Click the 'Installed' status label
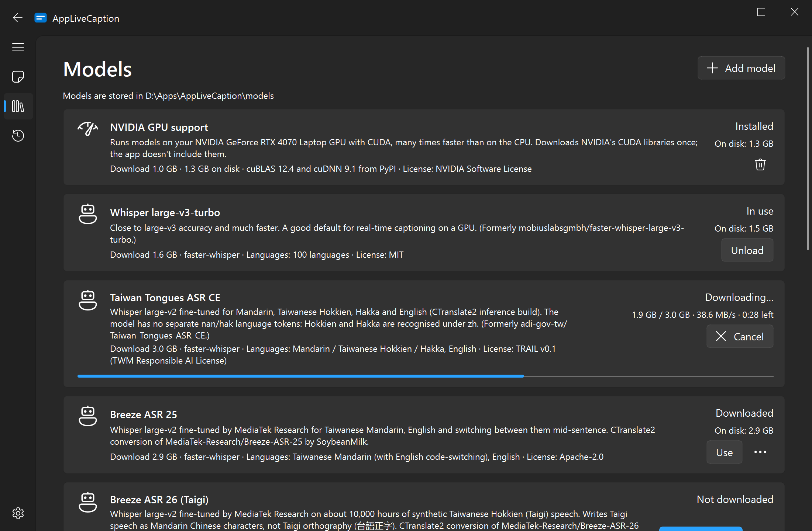This screenshot has width=812, height=531. (x=754, y=126)
